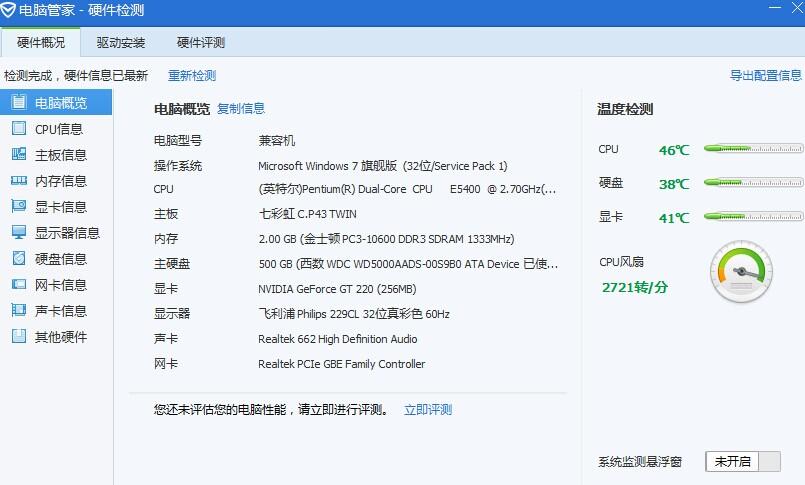Click 导出配置信息 link
Screen dimensions: 805x485
(765, 75)
